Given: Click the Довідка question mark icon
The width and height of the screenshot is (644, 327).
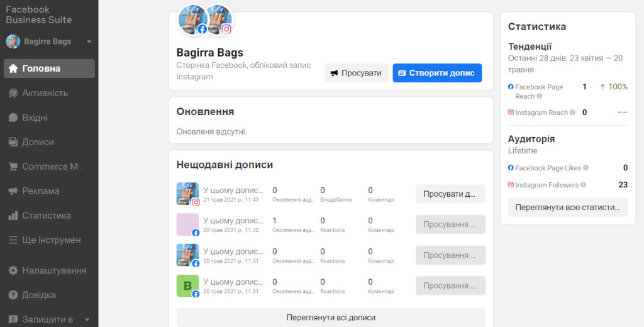Looking at the screenshot, I should coord(13,295).
